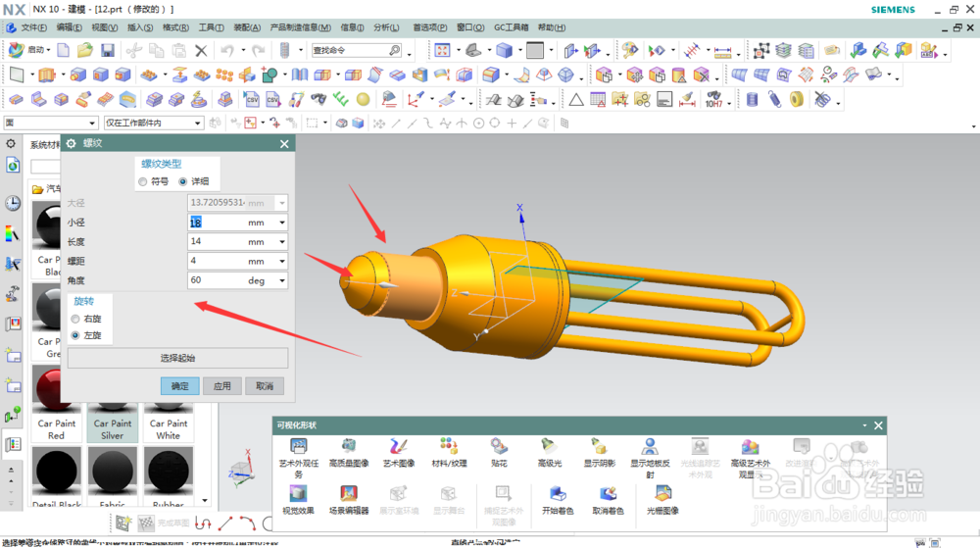Open the 帮助(H) menu

[551, 27]
